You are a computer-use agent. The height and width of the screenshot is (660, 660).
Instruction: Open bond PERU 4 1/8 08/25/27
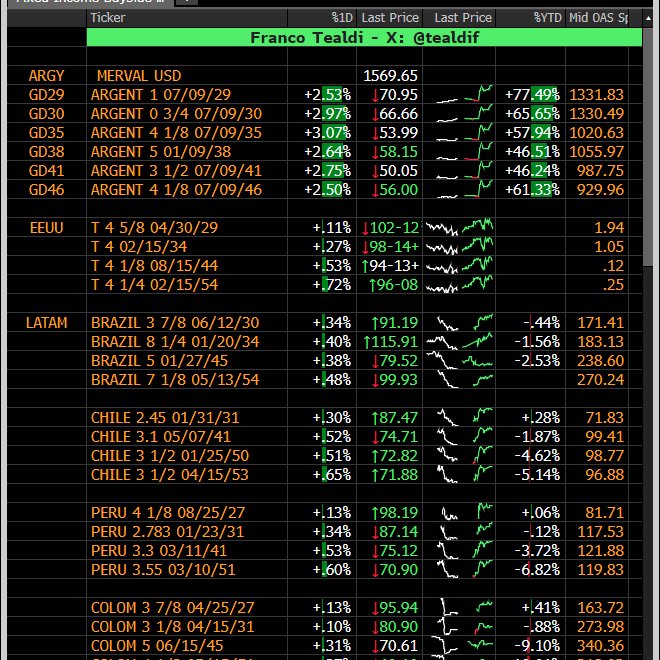pyautogui.click(x=168, y=513)
